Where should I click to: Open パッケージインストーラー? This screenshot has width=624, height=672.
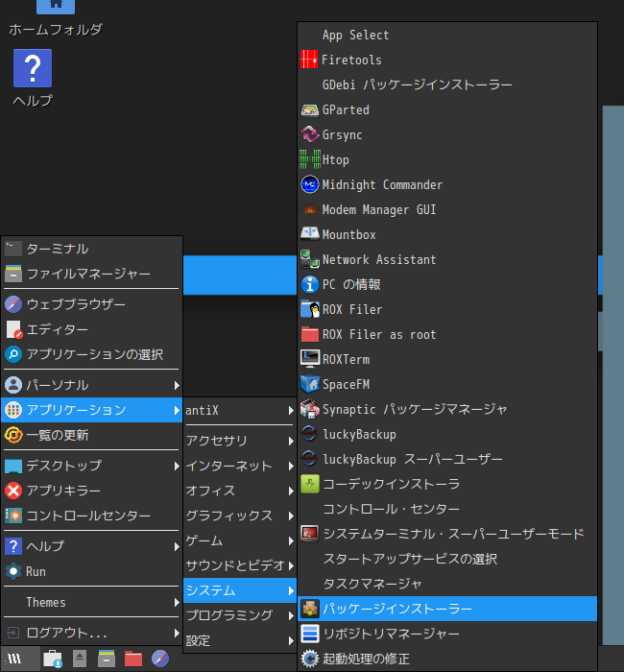coord(447,609)
